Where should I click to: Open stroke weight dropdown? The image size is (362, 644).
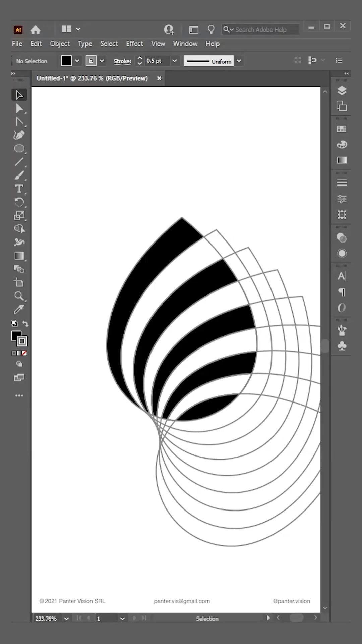[174, 61]
